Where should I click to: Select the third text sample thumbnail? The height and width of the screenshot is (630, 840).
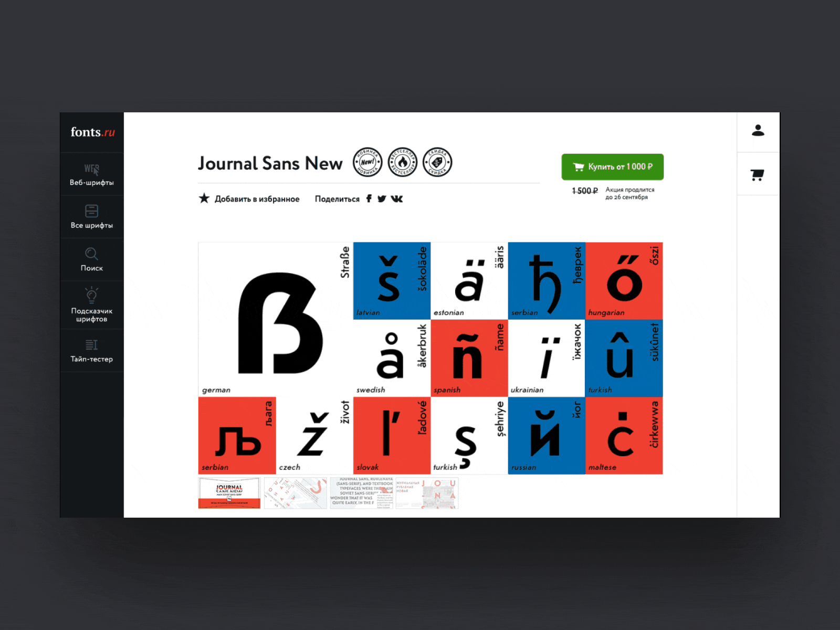click(x=361, y=493)
